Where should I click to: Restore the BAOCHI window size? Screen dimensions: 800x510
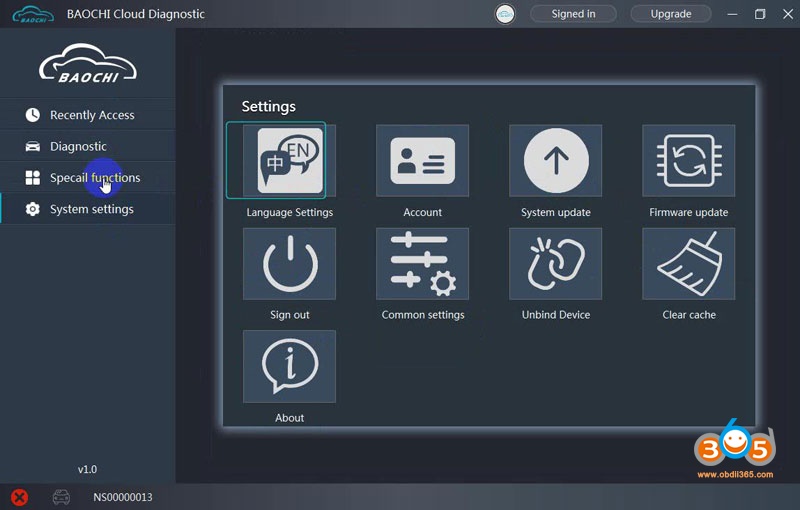point(760,14)
